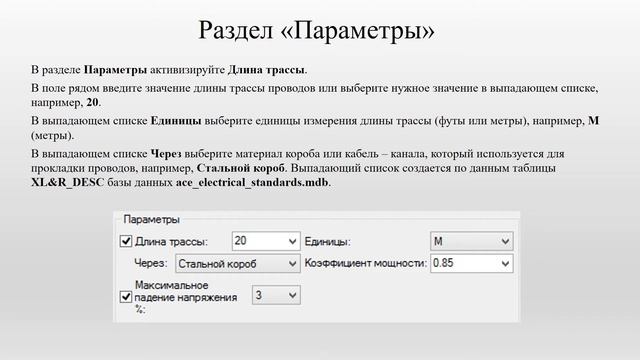The height and width of the screenshot is (360, 640).
Task: Uncheck the Длина трассы checkbox
Action: click(x=126, y=241)
